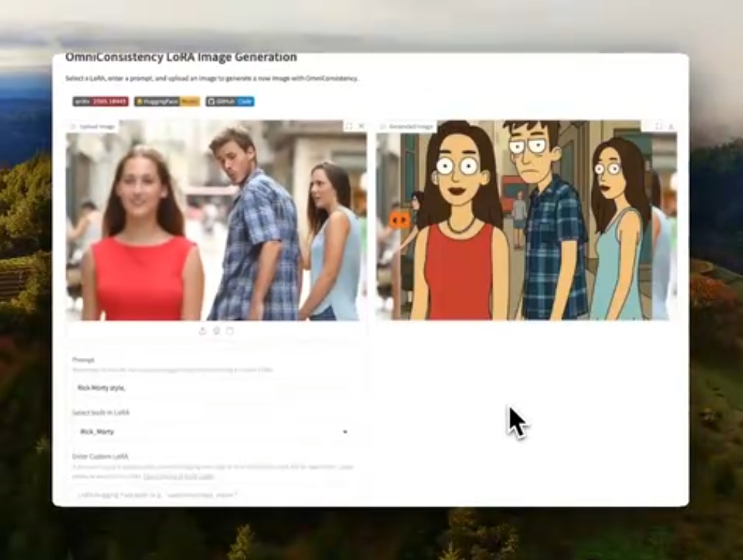Image resolution: width=743 pixels, height=560 pixels.
Task: Download the generated image
Action: pyautogui.click(x=671, y=126)
